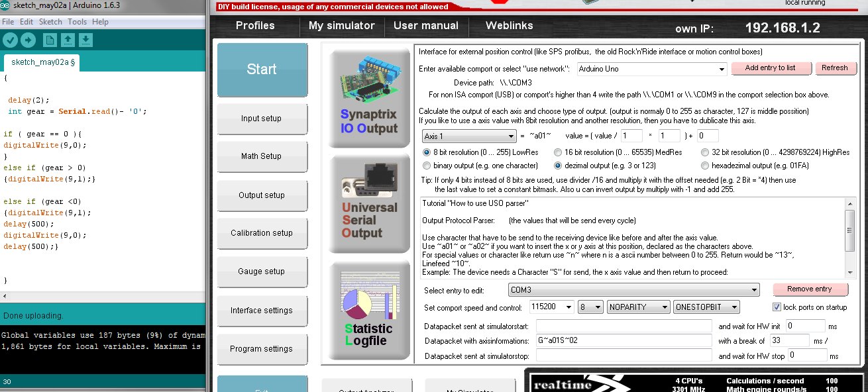
Task: Click Datapacket sent at simulatorstart field
Action: [625, 326]
